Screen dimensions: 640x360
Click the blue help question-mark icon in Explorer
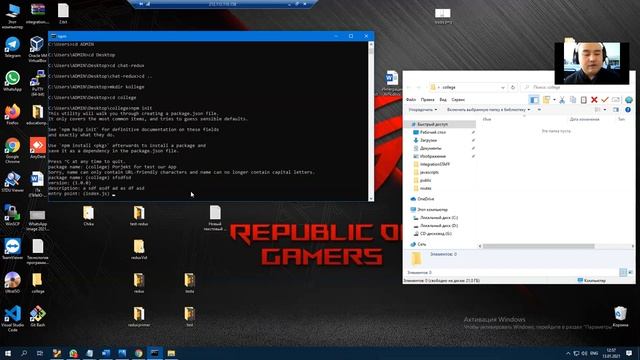click(628, 110)
